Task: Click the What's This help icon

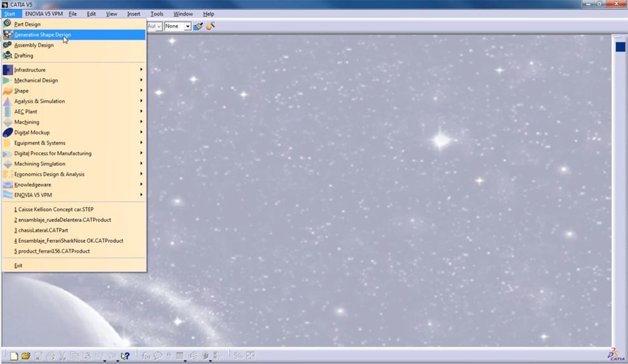Action: (x=125, y=356)
